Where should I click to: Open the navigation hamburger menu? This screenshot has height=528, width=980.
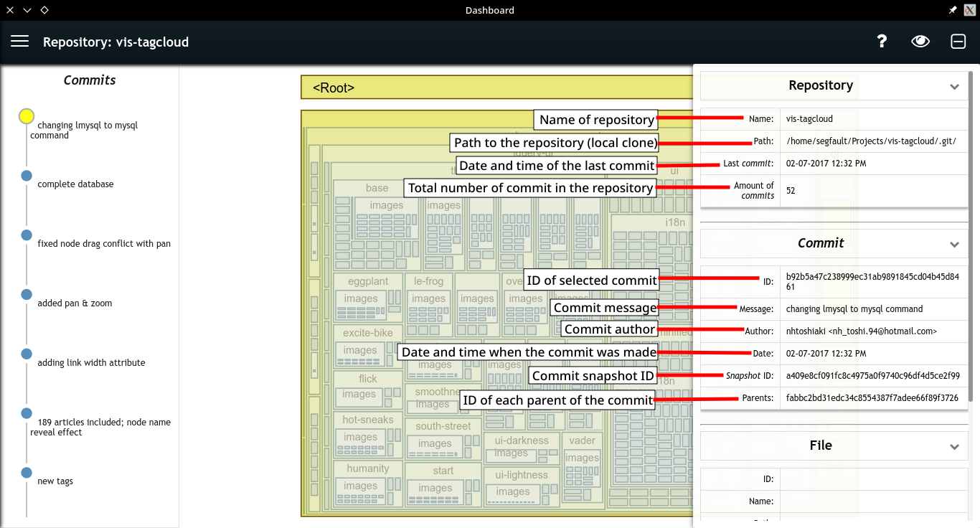click(19, 41)
